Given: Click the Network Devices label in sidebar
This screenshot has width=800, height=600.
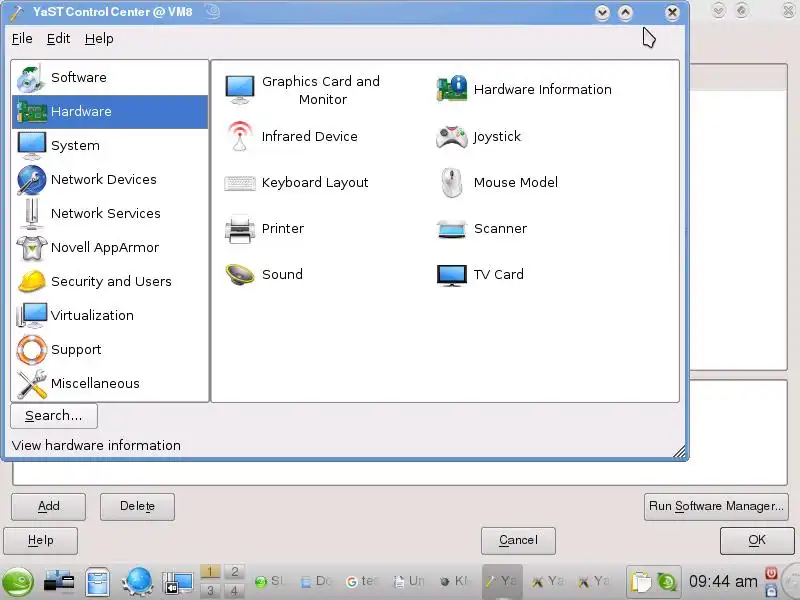Looking at the screenshot, I should pyautogui.click(x=104, y=180).
